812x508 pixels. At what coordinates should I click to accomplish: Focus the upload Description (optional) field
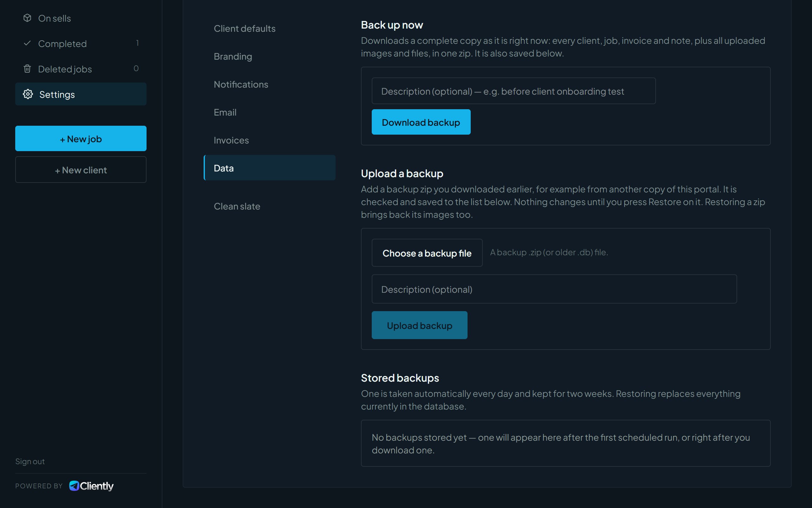554,289
